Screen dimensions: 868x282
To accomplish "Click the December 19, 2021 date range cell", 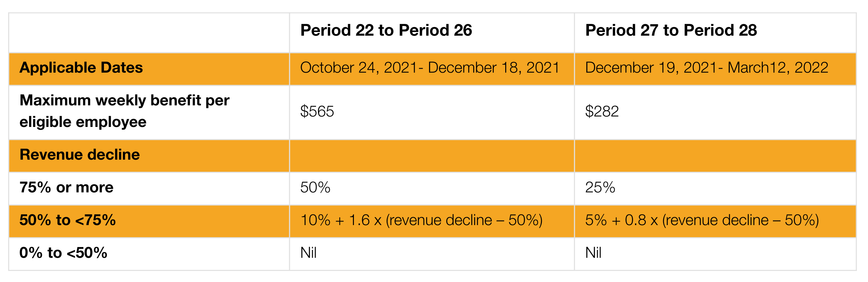I will 707,68.
